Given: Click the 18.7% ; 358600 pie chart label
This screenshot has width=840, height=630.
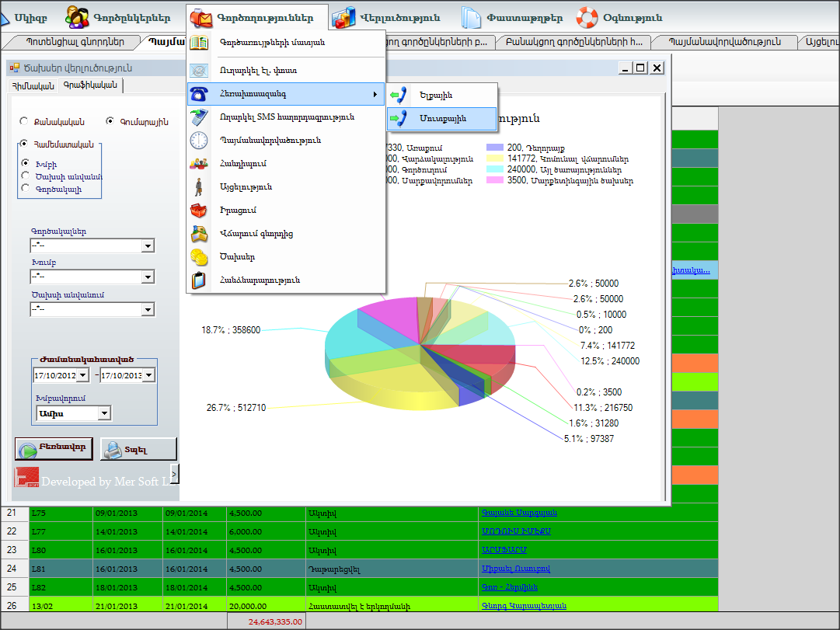Looking at the screenshot, I should click(x=231, y=330).
